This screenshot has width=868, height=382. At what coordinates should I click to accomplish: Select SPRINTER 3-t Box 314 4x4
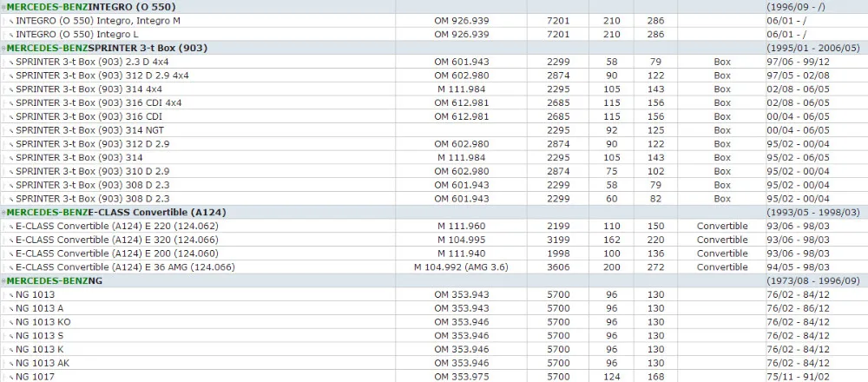pyautogui.click(x=89, y=89)
